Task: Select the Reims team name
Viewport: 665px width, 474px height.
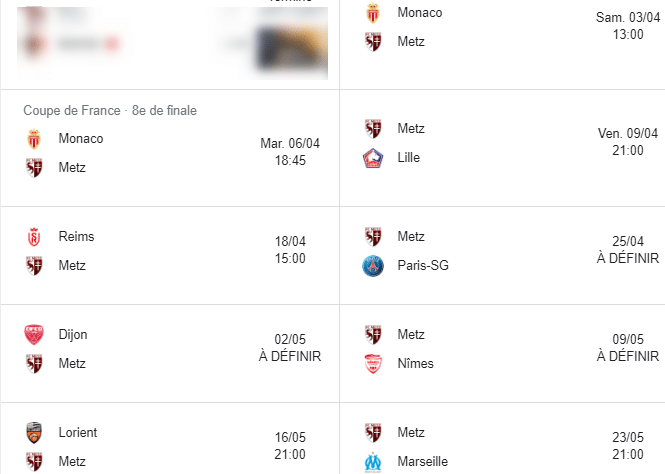Action: click(x=76, y=236)
